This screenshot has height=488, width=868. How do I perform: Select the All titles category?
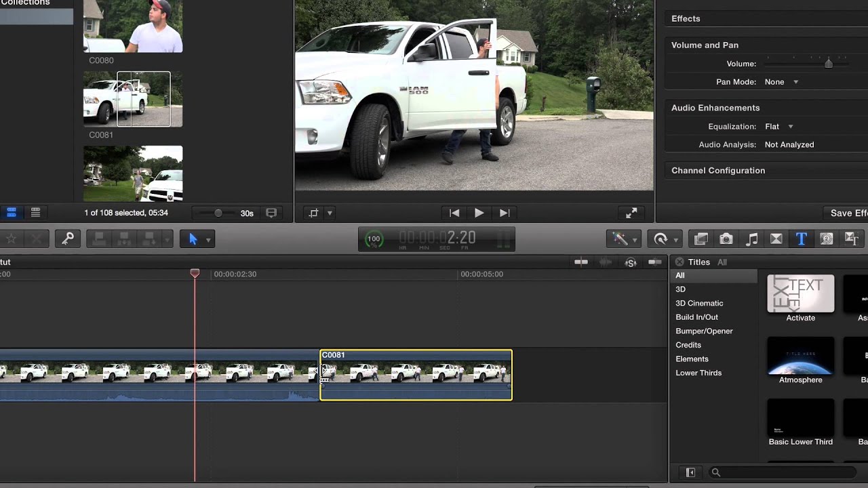tap(713, 276)
